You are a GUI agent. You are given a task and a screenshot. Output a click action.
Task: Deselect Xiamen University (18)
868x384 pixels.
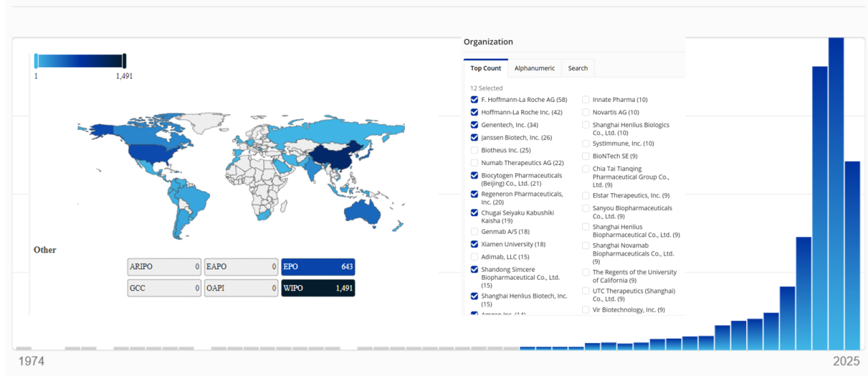pos(475,244)
